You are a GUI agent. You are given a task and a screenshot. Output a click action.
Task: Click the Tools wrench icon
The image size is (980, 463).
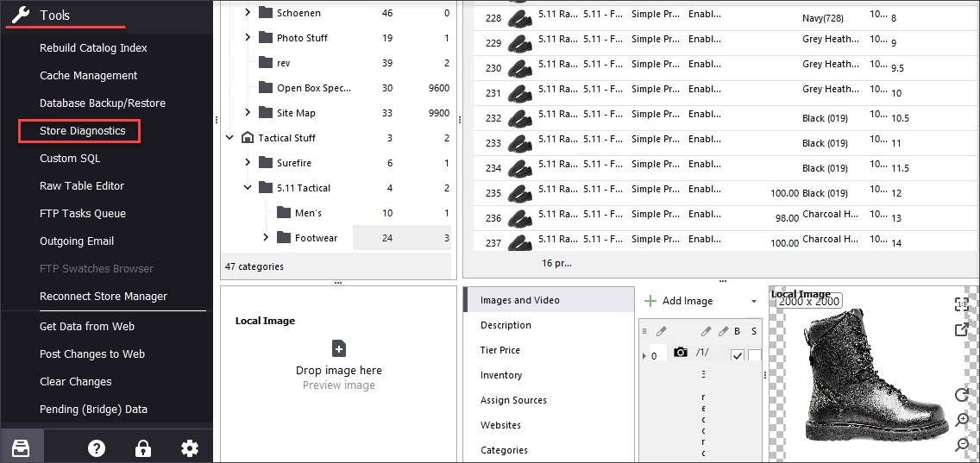(21, 15)
